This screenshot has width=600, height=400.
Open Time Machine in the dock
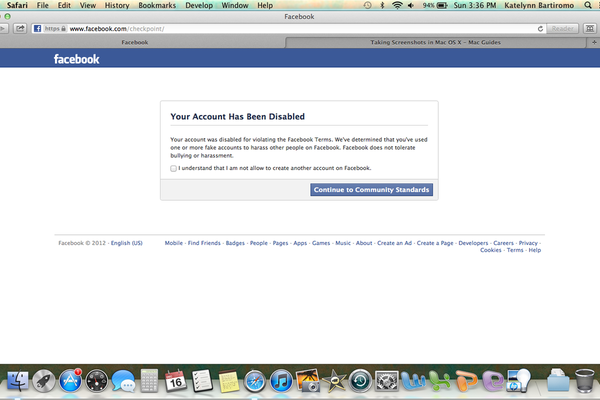[x=360, y=381]
